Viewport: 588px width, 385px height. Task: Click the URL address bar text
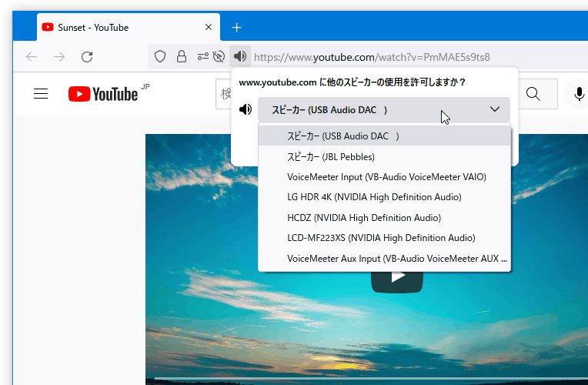click(372, 57)
